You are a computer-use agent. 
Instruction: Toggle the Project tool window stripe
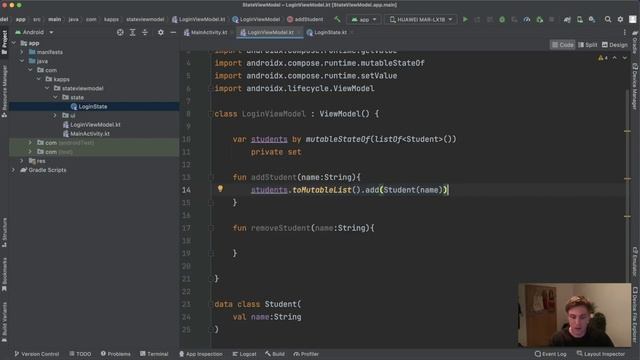[4, 42]
